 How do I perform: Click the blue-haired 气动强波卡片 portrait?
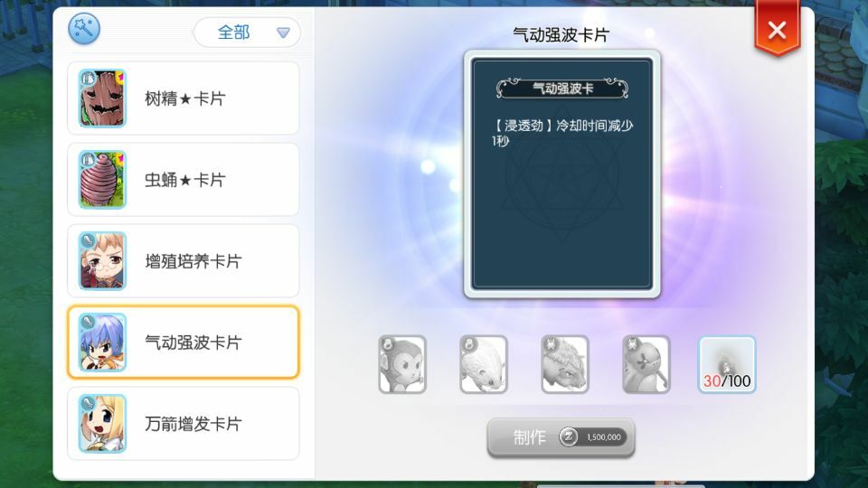[x=102, y=343]
